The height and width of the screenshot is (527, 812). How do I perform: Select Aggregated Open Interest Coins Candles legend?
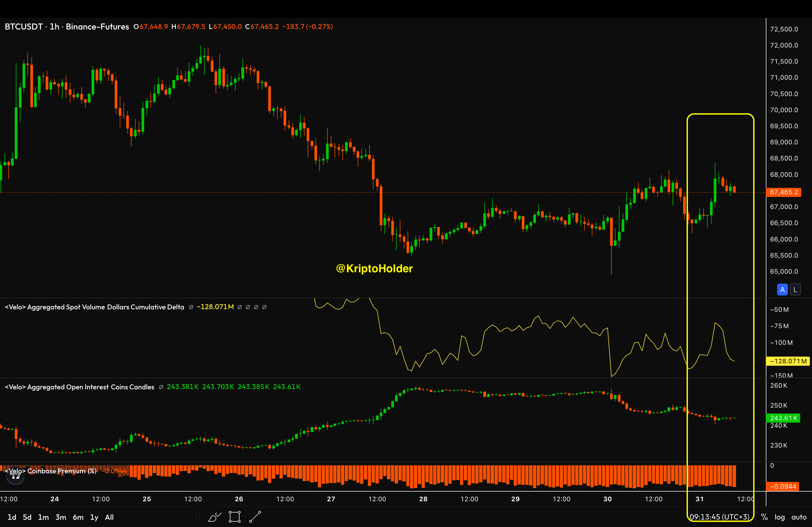[79, 387]
